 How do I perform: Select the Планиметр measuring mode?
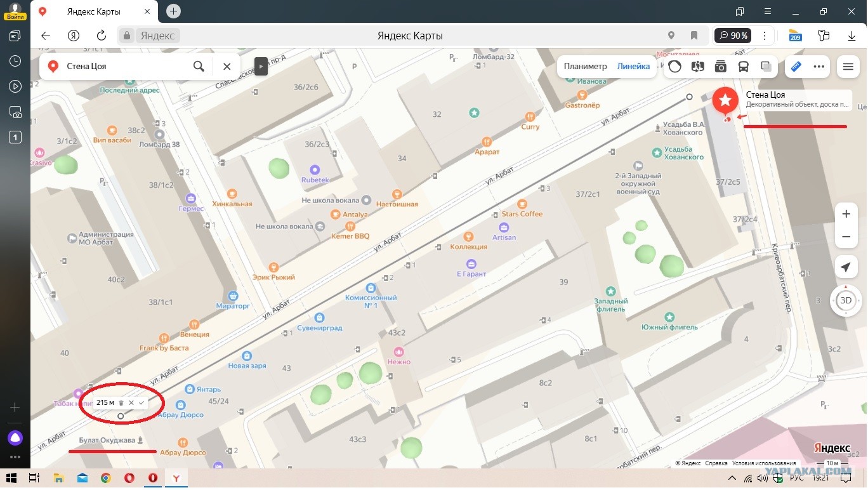click(586, 66)
